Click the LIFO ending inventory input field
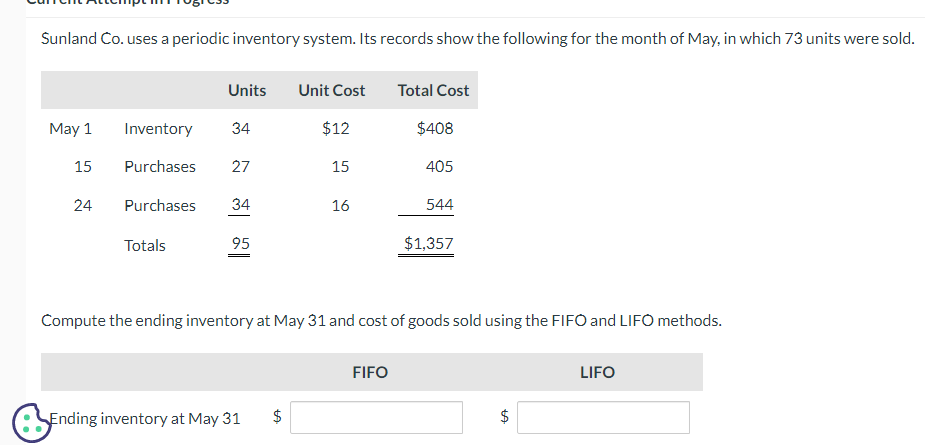The width and height of the screenshot is (925, 445). click(603, 417)
